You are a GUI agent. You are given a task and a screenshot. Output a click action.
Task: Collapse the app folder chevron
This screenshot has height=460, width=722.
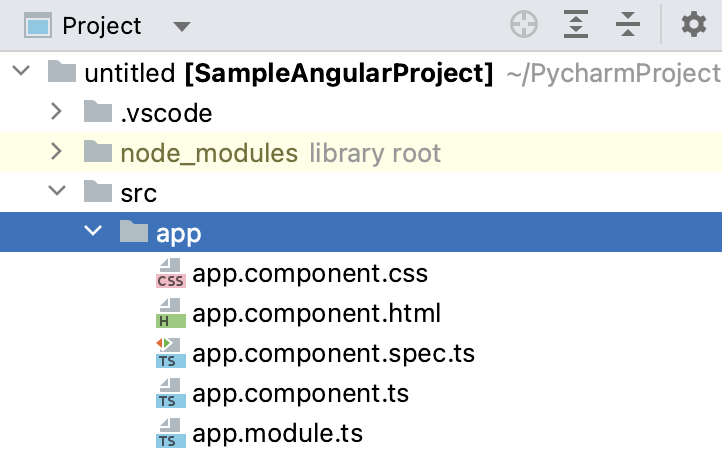pyautogui.click(x=93, y=233)
